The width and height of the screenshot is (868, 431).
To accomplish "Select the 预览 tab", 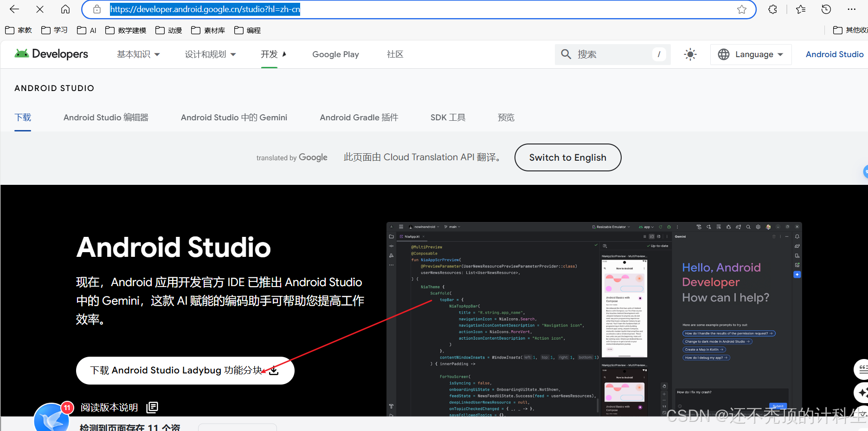I will coord(506,118).
